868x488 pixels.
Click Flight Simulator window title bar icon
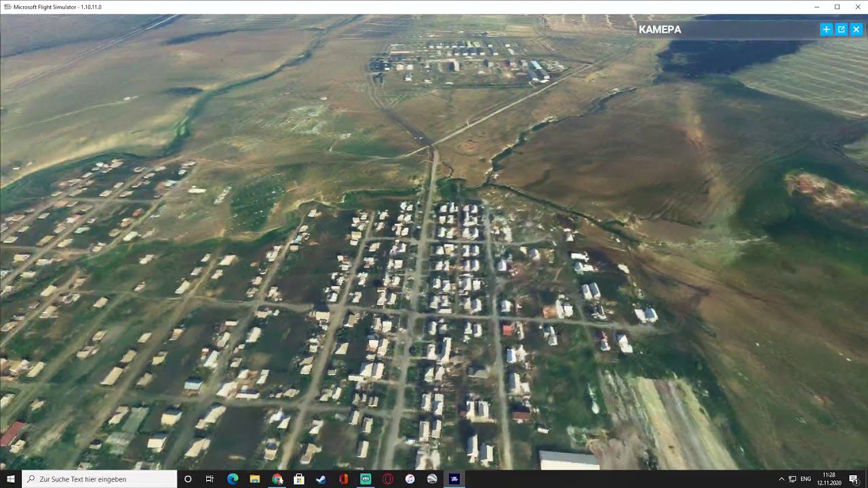tap(7, 7)
